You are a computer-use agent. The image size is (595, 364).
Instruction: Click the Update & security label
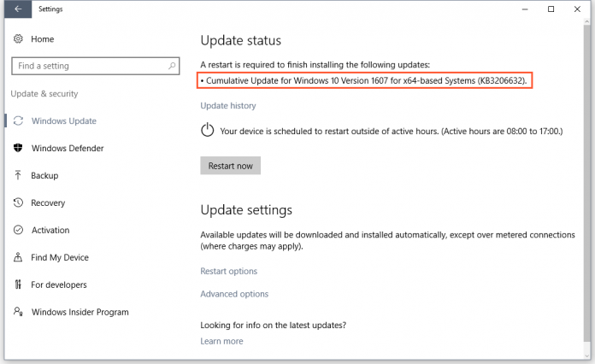pos(44,94)
